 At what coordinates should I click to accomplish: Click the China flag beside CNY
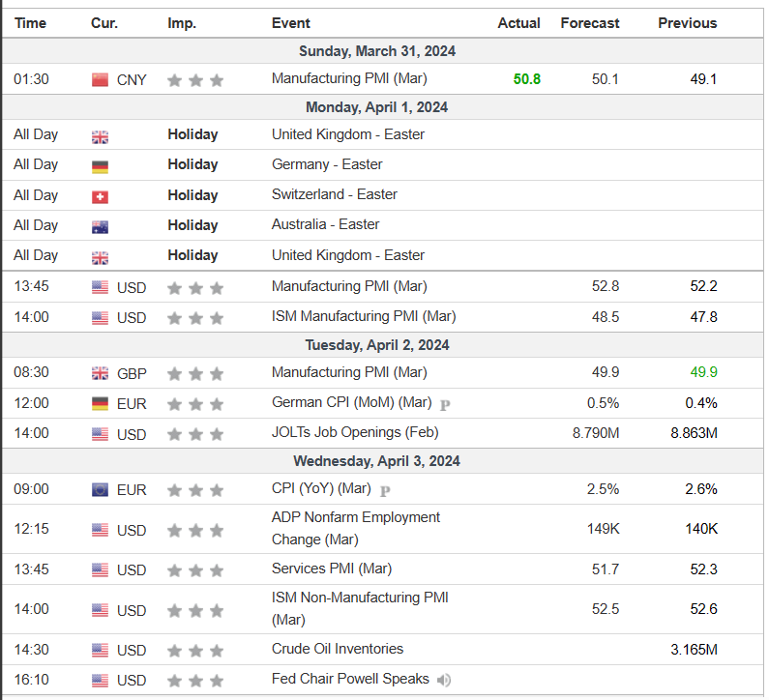click(100, 80)
